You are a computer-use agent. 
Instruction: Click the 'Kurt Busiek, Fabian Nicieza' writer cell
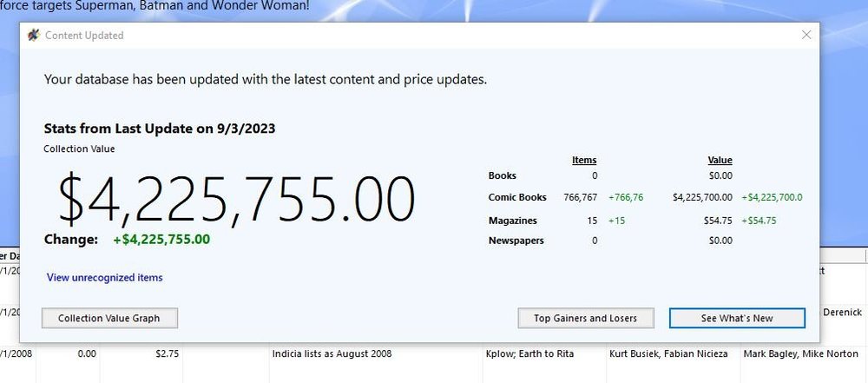click(x=669, y=353)
